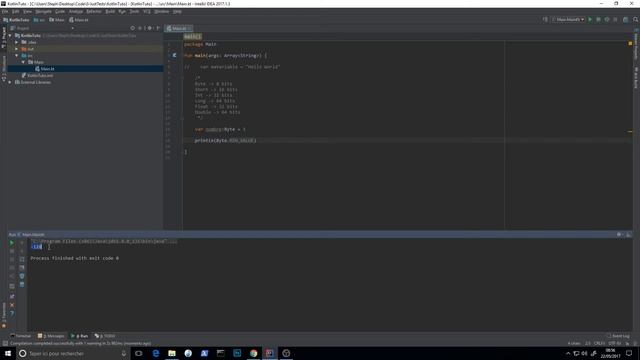Click the yellow inspection indicator at the editor's top right

tap(630, 43)
